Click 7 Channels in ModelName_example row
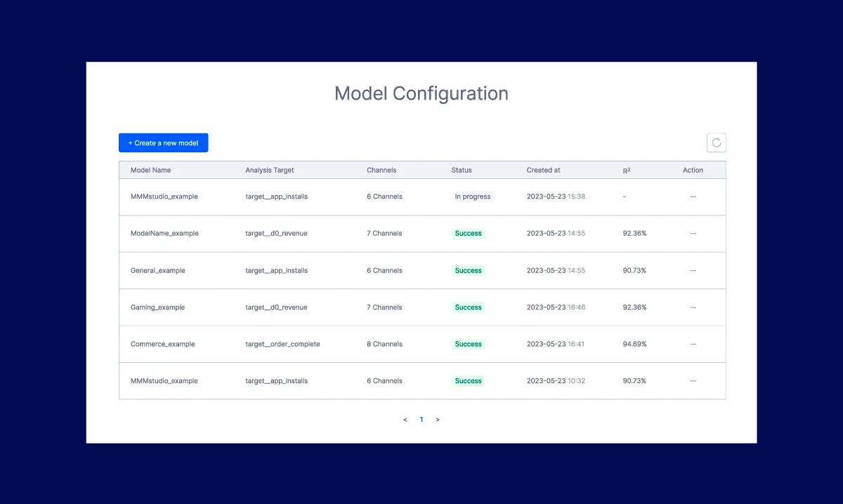 point(384,233)
